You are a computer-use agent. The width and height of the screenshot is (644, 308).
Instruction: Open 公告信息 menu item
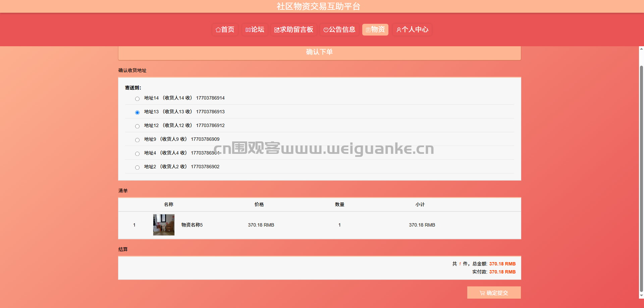[x=339, y=29]
